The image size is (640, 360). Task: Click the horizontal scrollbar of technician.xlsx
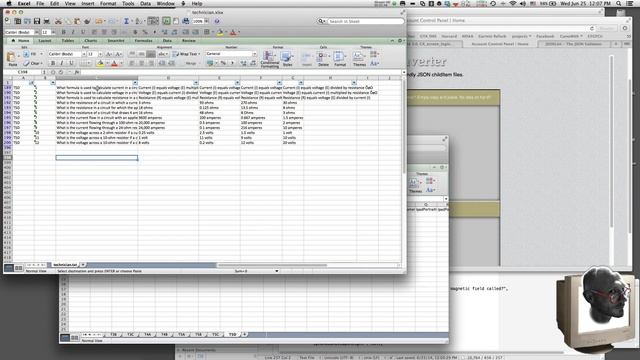tap(272, 265)
